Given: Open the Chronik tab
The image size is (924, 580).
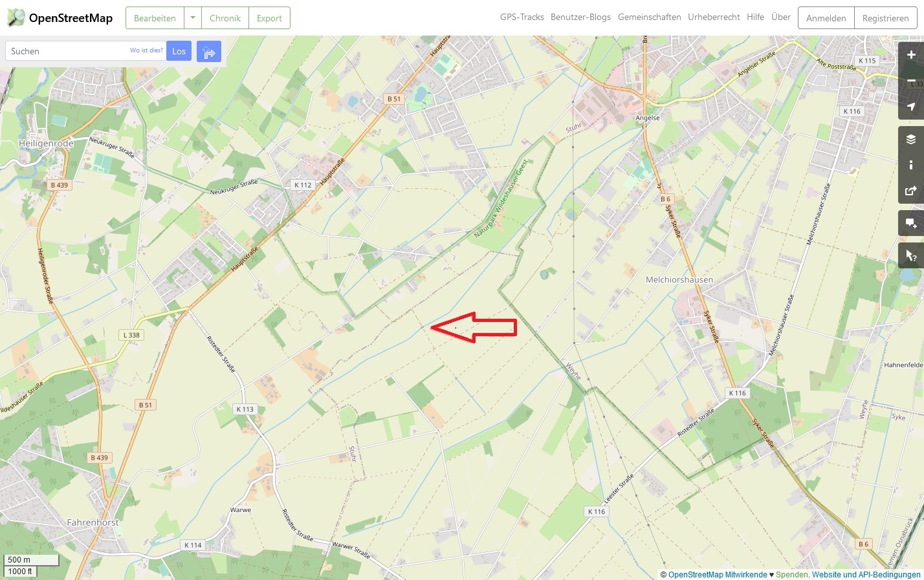Looking at the screenshot, I should (225, 18).
